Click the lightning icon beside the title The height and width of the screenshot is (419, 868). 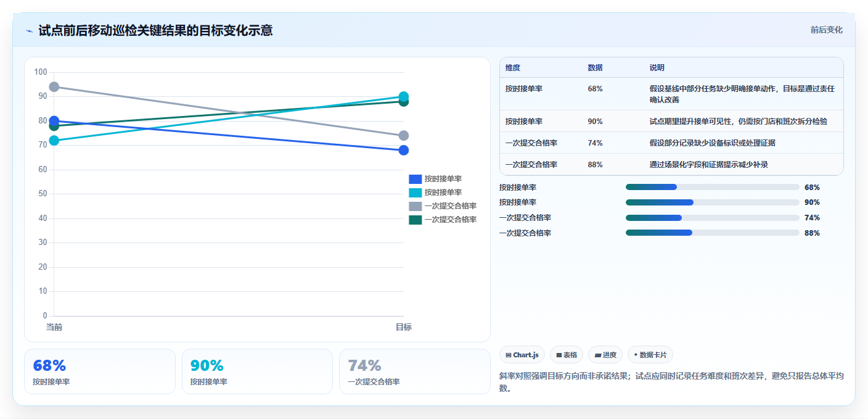pos(29,30)
